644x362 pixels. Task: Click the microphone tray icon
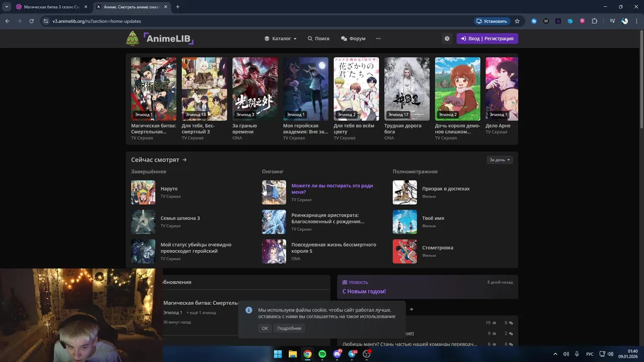pos(577,354)
